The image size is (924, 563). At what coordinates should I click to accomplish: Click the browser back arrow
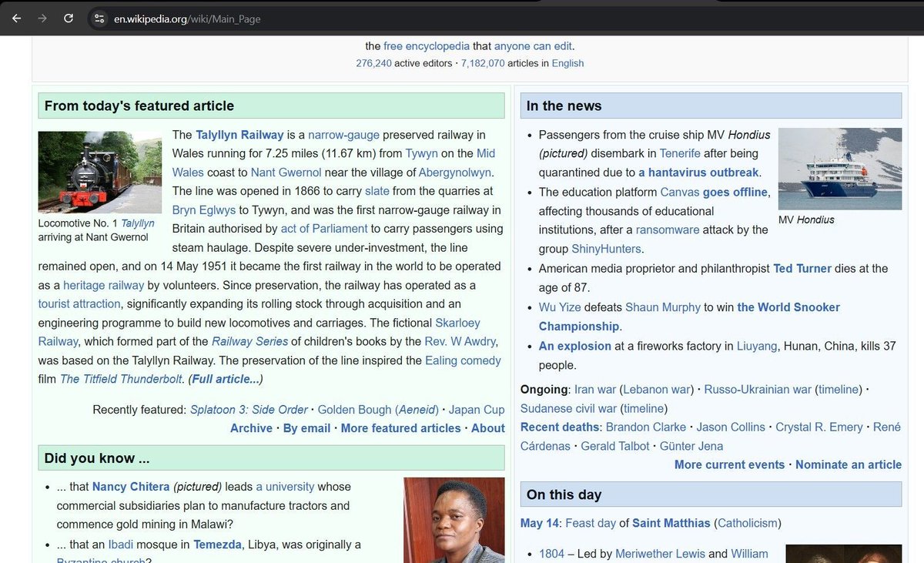[16, 18]
